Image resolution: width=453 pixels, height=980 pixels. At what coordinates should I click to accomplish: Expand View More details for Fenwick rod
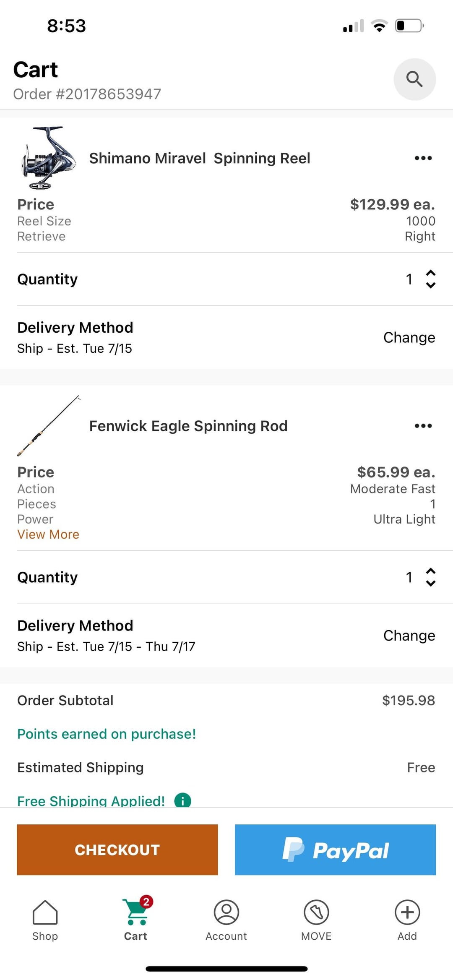(48, 534)
